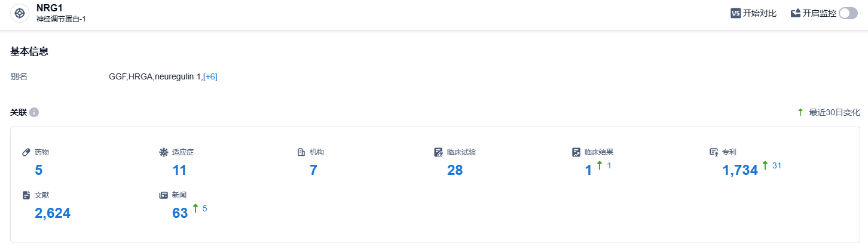The image size is (868, 246).
Task: Click the info icon next to 关联
Action: tap(34, 112)
